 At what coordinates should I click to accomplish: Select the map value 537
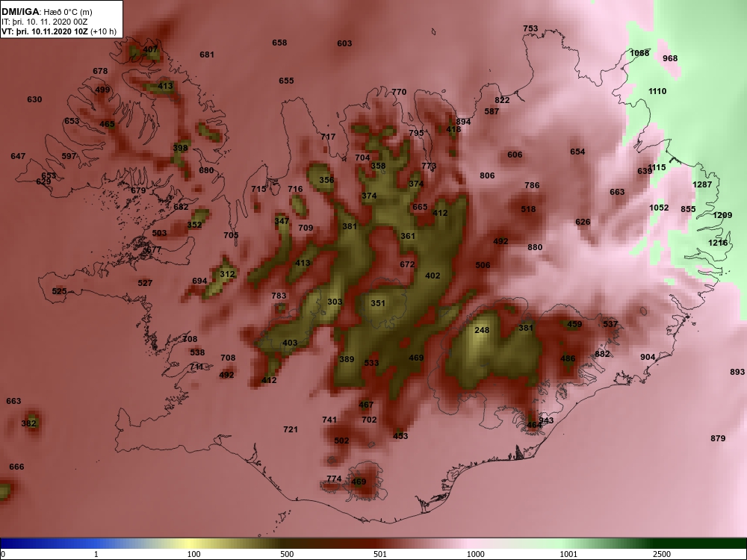[610, 324]
